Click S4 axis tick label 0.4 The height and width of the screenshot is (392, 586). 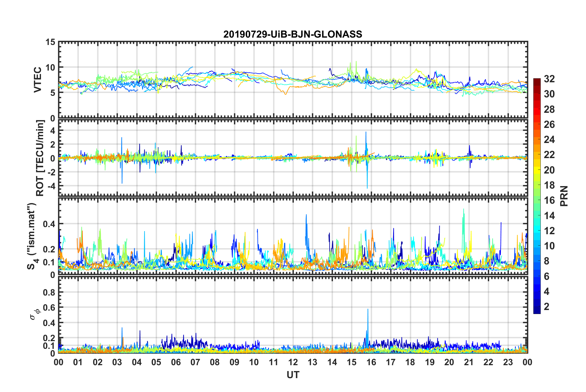(49, 224)
